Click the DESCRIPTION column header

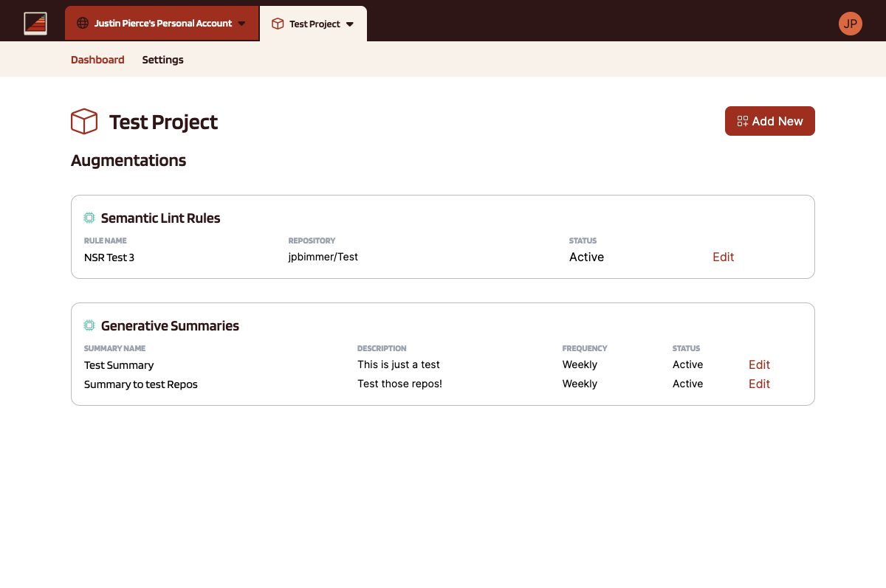click(382, 348)
